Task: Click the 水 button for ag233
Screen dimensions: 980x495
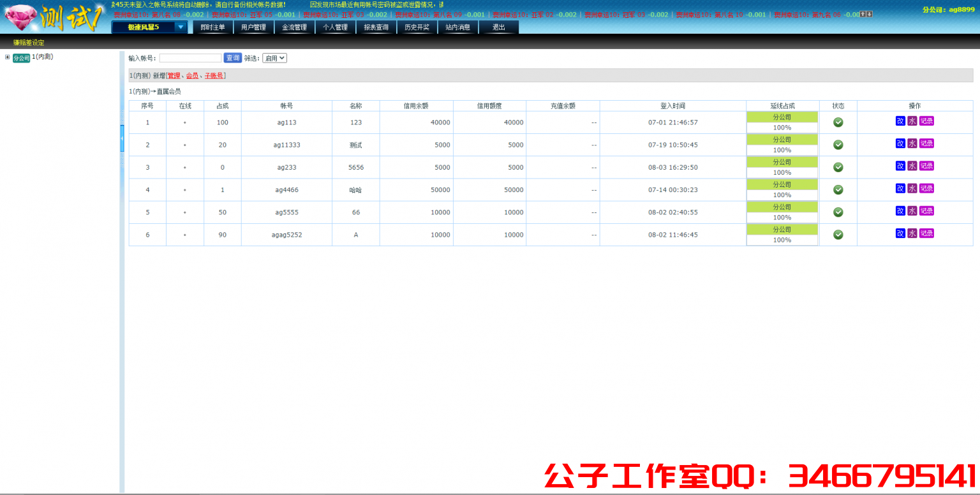Action: [x=912, y=166]
